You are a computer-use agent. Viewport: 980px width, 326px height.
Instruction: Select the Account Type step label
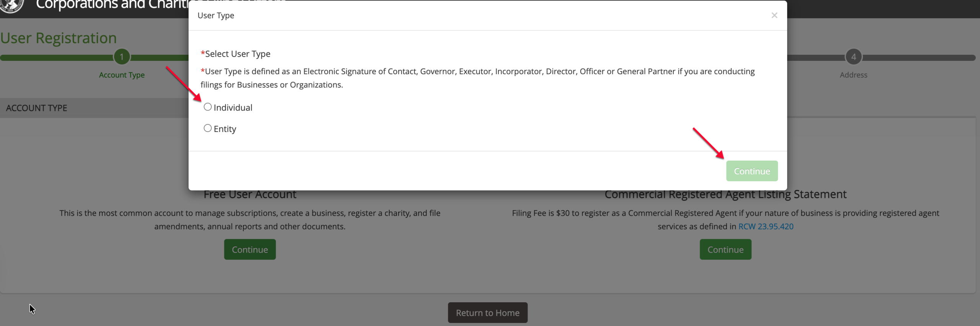(122, 75)
